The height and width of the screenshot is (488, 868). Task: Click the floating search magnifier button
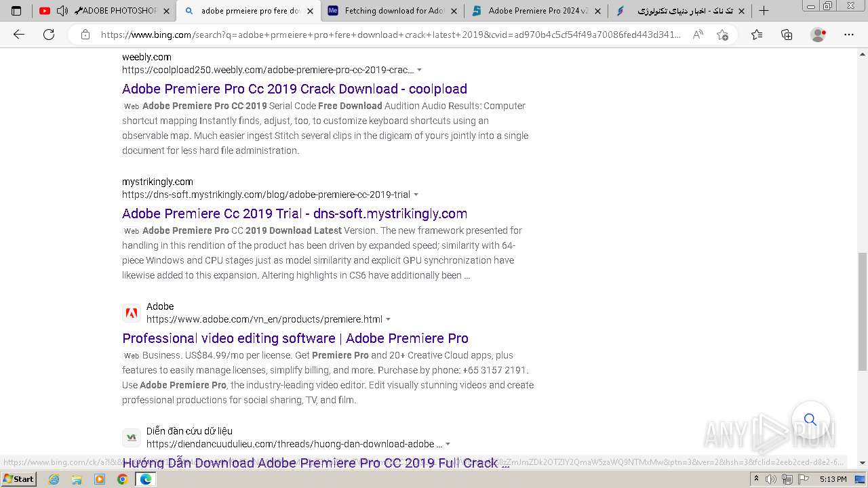(x=810, y=420)
